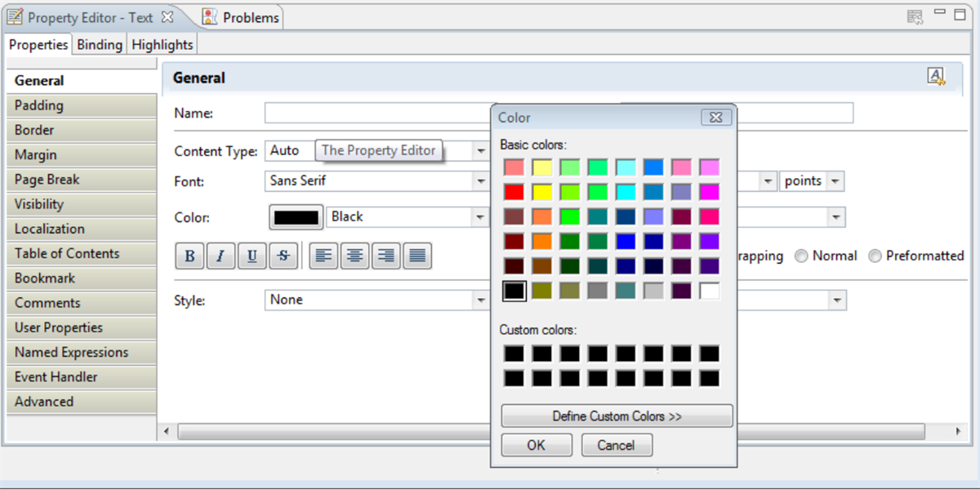980x490 pixels.
Task: Toggle Underline text formatting
Action: tap(252, 256)
